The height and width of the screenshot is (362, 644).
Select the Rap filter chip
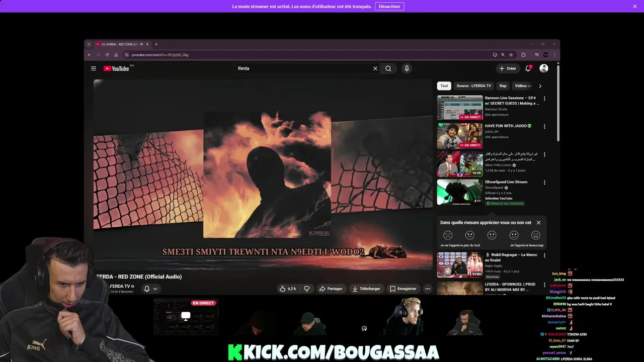pyautogui.click(x=503, y=86)
